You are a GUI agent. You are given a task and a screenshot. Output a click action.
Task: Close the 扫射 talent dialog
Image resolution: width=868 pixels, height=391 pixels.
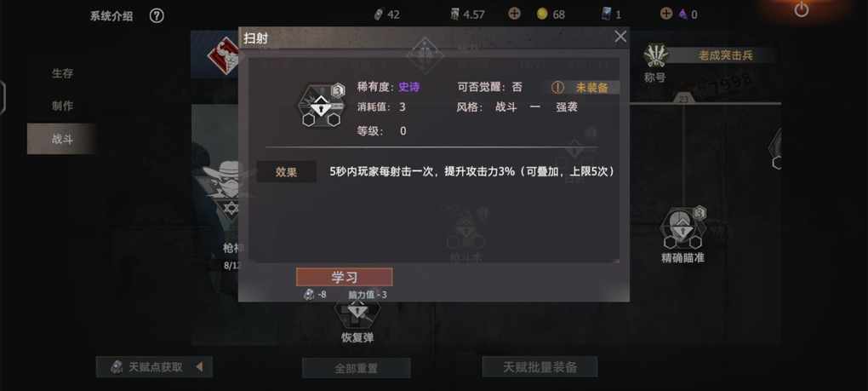pyautogui.click(x=620, y=37)
